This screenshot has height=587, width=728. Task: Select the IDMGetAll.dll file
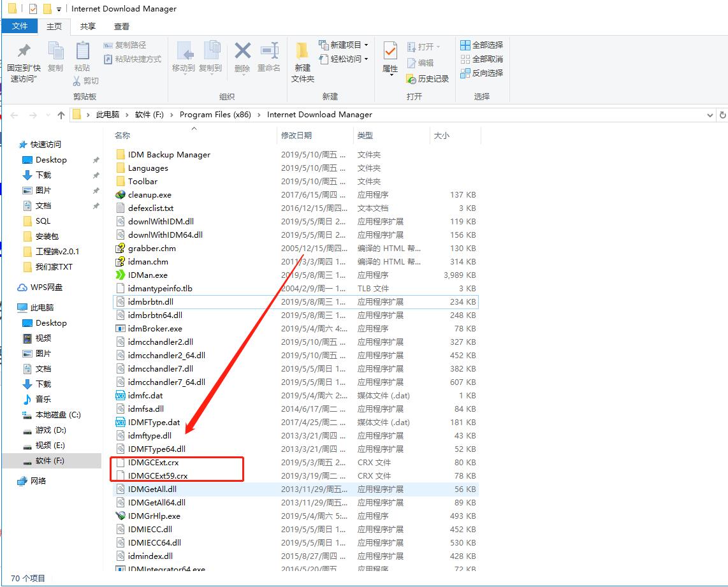(x=296, y=489)
